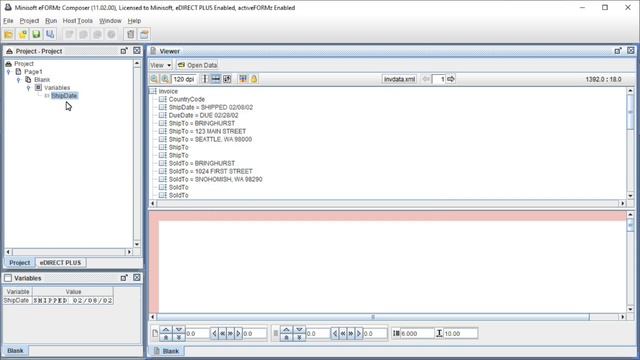Maximize the Variables panel with its expand icon

coord(137,278)
